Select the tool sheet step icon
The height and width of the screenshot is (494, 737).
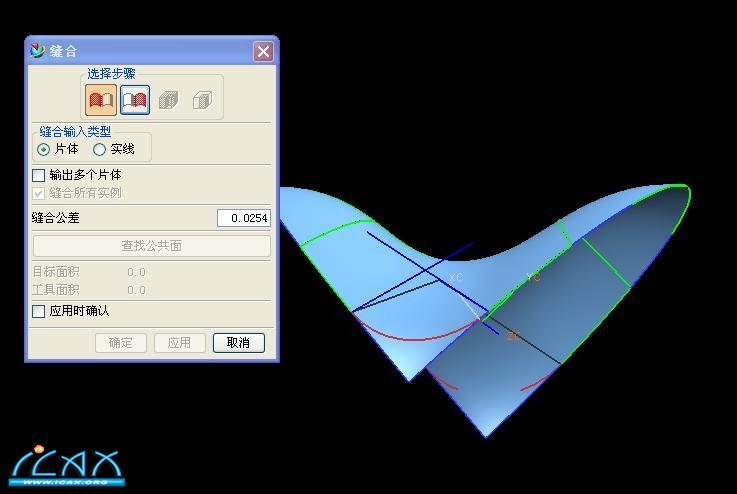click(135, 100)
